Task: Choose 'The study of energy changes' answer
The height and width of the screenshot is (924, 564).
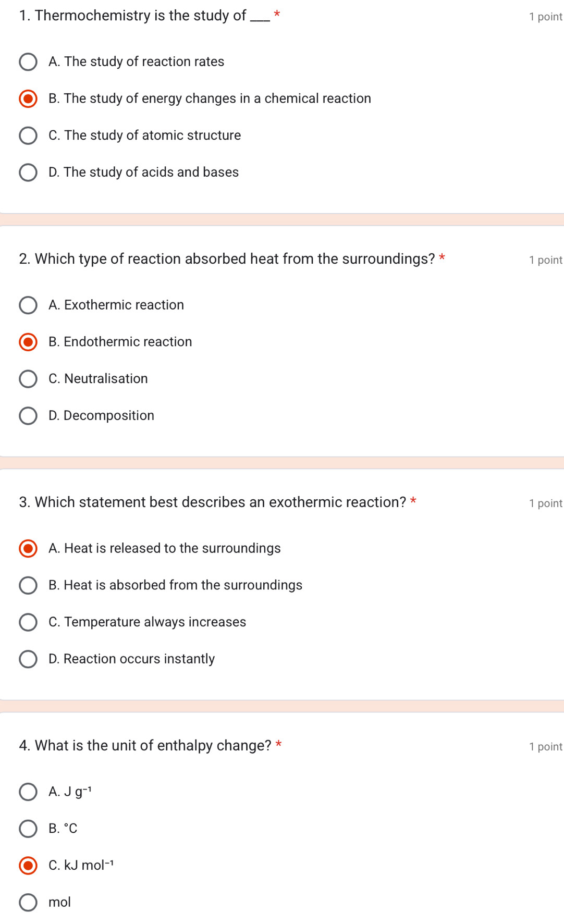Action: 28,98
